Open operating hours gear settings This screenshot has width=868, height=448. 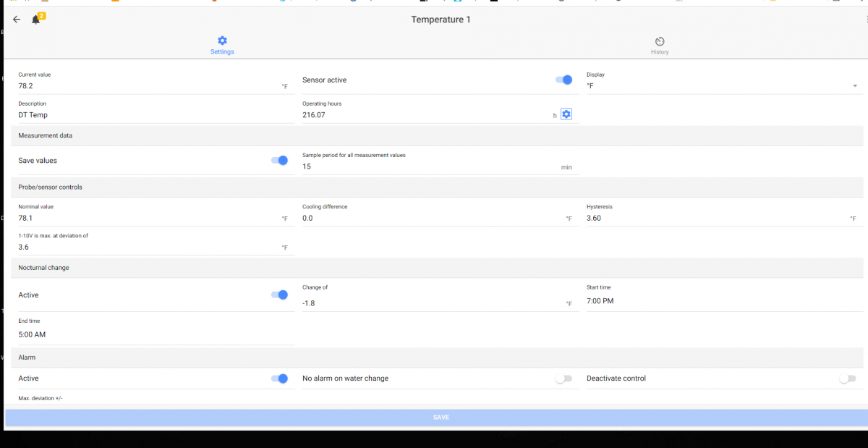coord(566,114)
